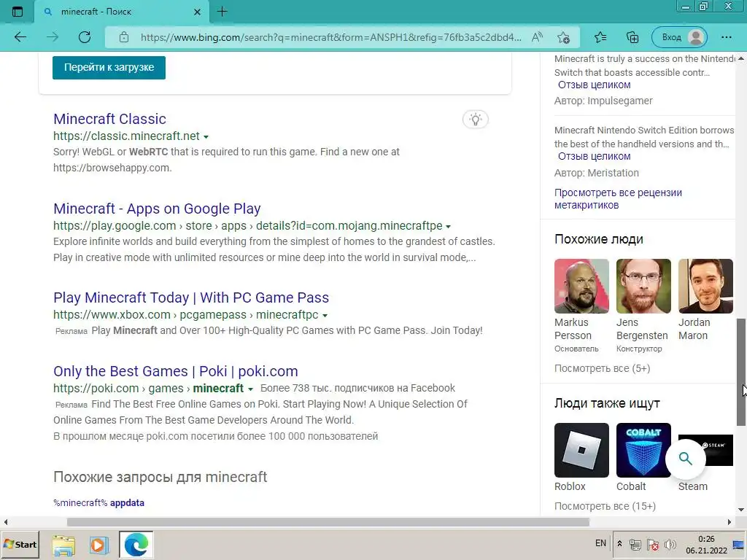Click Markus Persson's photo thumbnail

click(581, 286)
